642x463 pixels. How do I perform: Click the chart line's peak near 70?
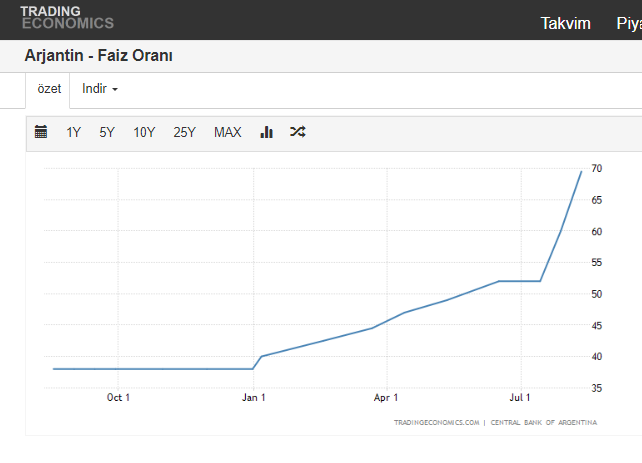581,172
